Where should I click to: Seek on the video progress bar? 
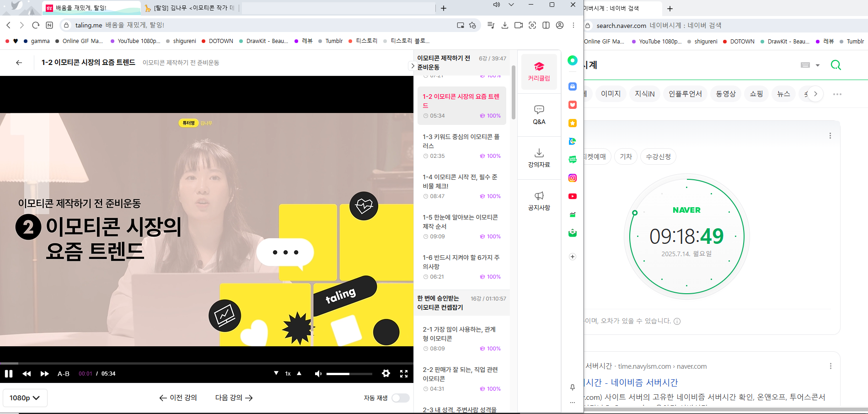coord(207,363)
